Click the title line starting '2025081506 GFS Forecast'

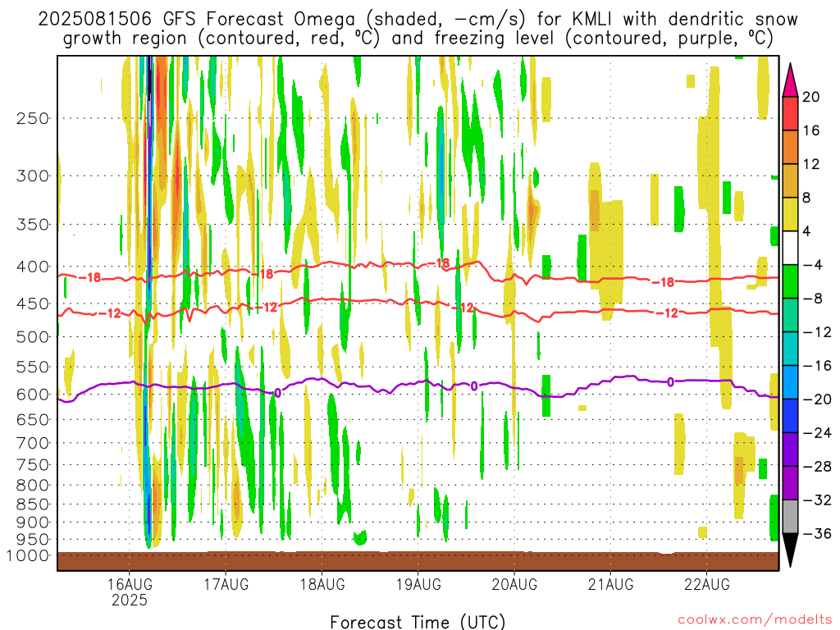(418, 20)
